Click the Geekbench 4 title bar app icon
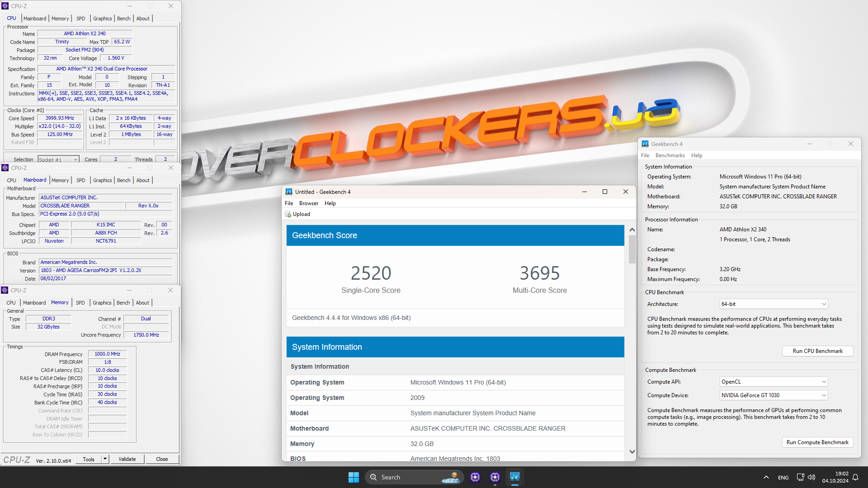 coord(645,144)
